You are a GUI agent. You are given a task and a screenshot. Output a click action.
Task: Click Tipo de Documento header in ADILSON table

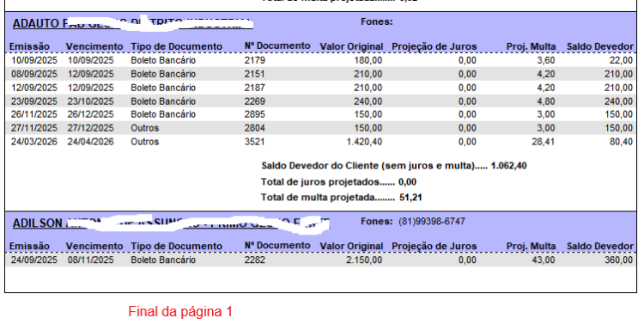[x=177, y=247]
